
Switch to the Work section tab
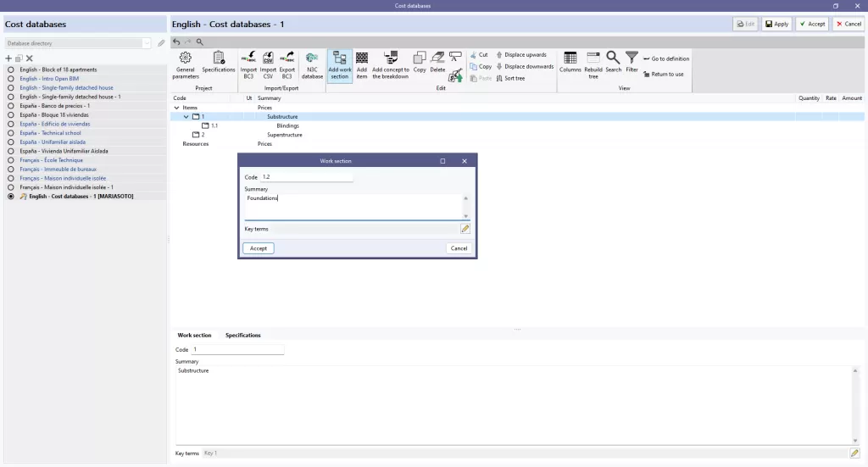[194, 336]
